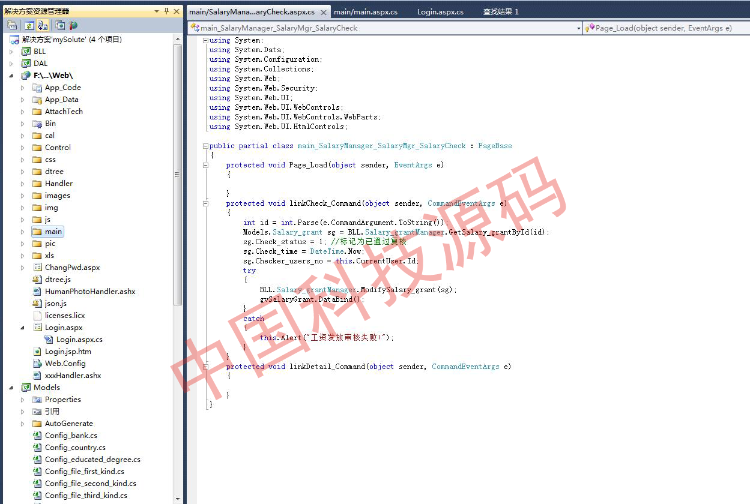Collapse the linkCheck_Command method outline region
Screen dimensions: 750x504
pos(205,203)
